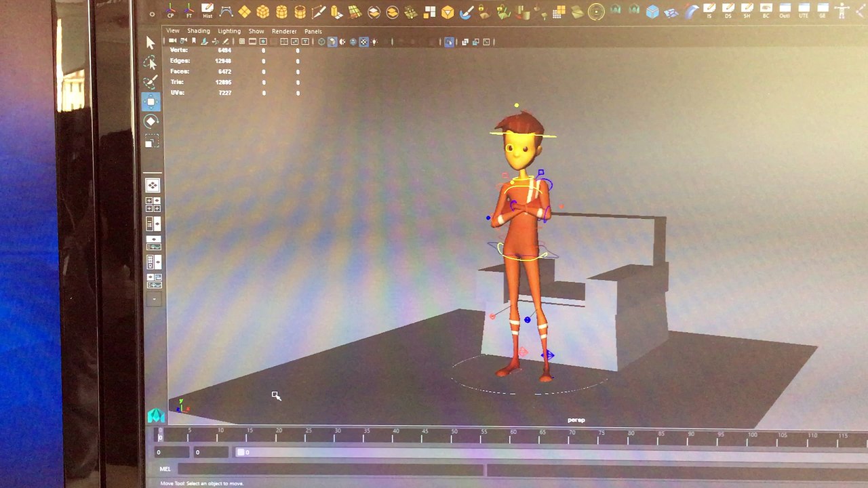This screenshot has width=868, height=488.
Task: Toggle the film gate display
Action: pyautogui.click(x=253, y=41)
